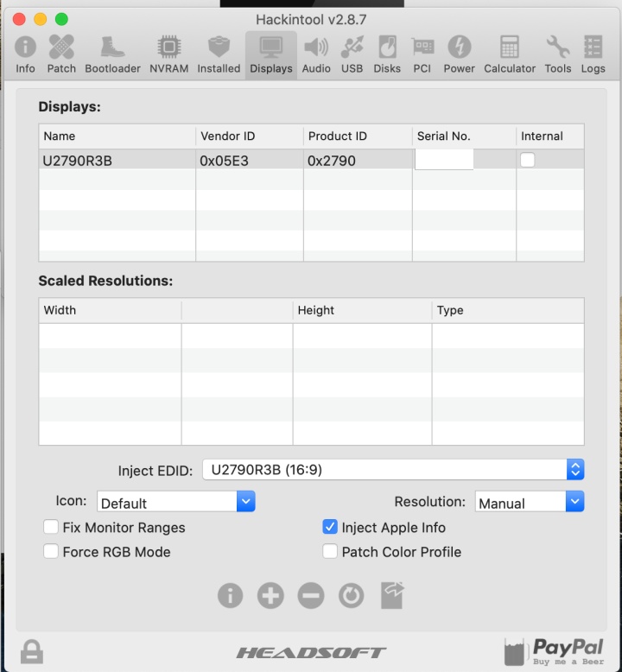This screenshot has width=622, height=672.
Task: Click the Vendor ID value 0x05E3
Action: [224, 161]
